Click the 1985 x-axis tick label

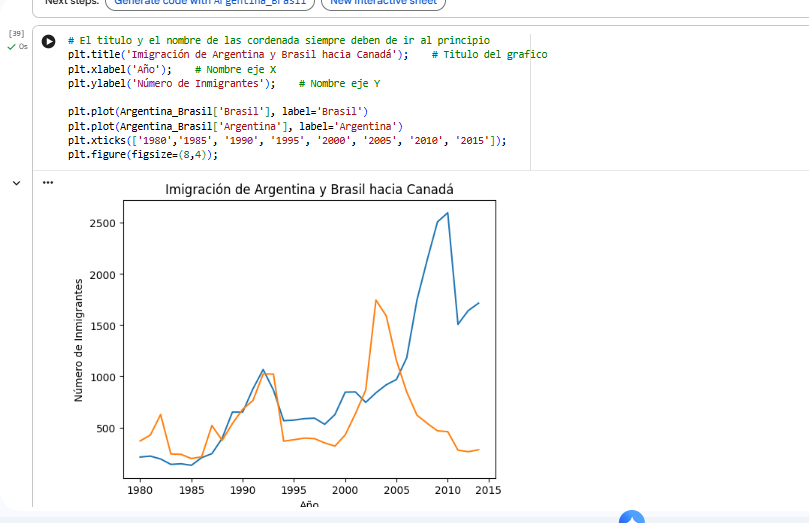(x=191, y=490)
